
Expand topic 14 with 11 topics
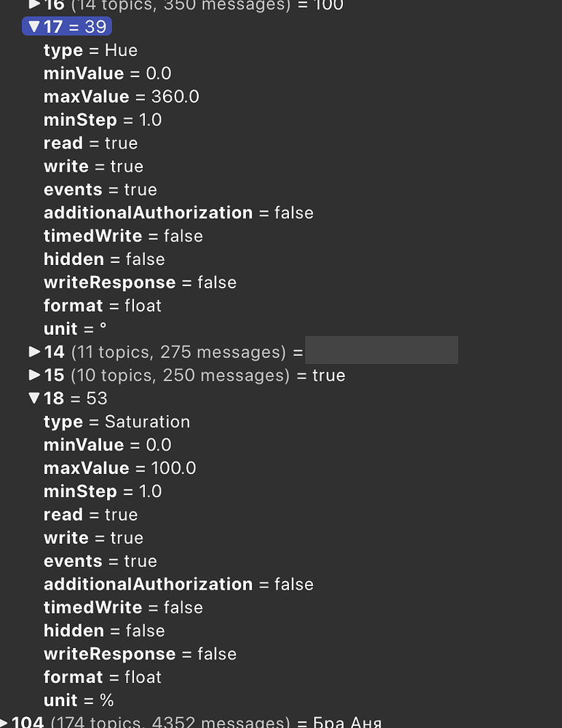35,352
